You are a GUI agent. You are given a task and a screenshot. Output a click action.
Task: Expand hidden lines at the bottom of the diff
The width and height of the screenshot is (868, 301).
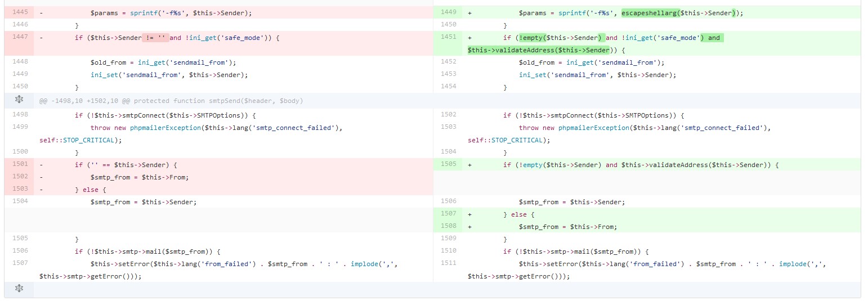(19, 289)
